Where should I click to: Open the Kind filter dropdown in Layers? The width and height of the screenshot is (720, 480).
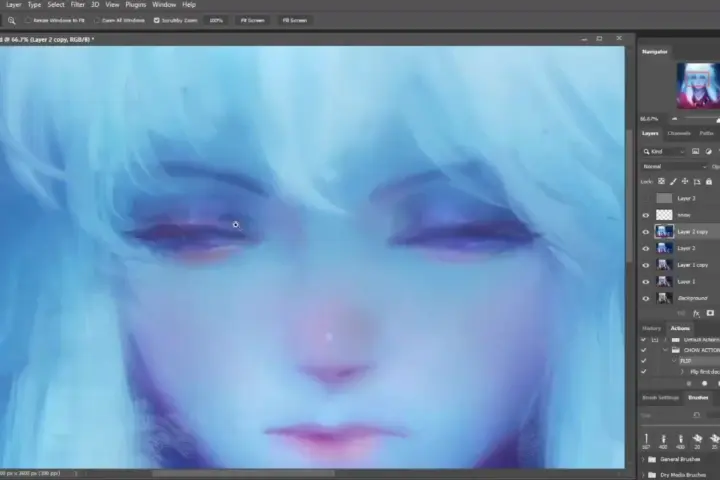(664, 152)
